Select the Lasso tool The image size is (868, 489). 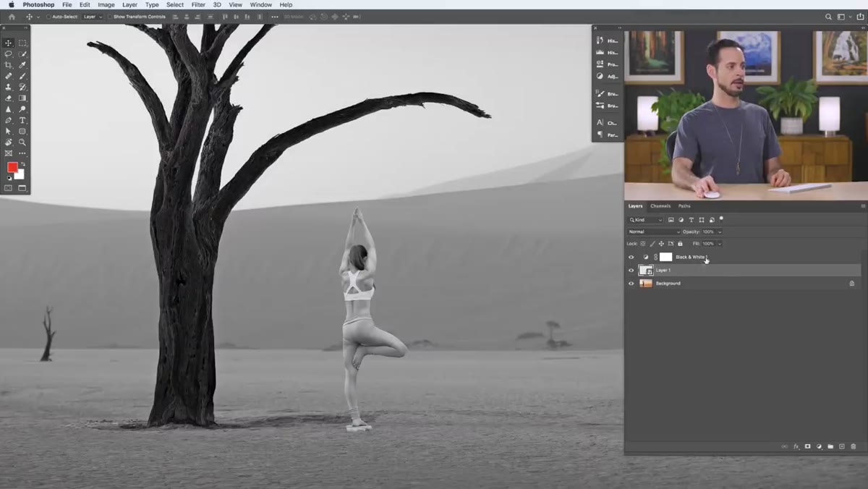pyautogui.click(x=9, y=54)
